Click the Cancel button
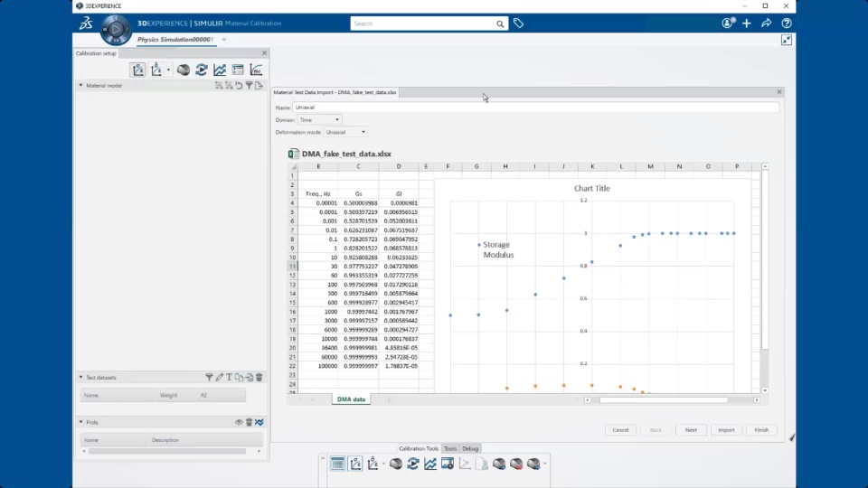868x488 pixels. pos(620,430)
